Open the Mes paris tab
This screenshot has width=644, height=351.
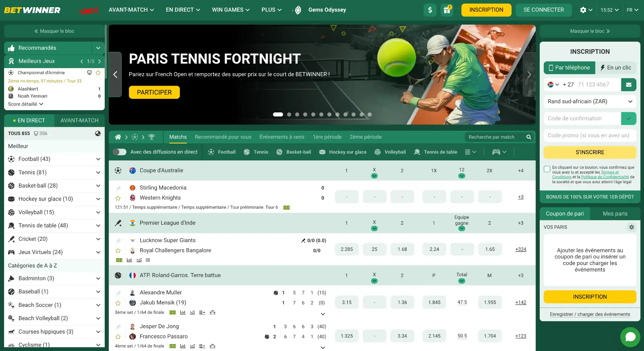pos(615,214)
